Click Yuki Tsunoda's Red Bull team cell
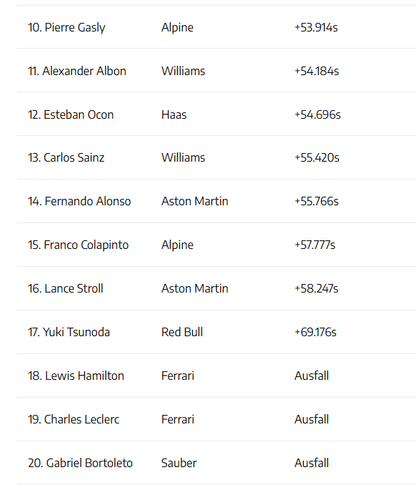 pos(182,332)
